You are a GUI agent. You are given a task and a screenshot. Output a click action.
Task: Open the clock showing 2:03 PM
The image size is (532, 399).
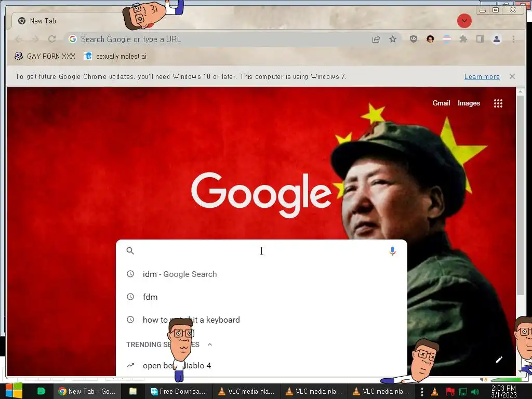(x=503, y=391)
